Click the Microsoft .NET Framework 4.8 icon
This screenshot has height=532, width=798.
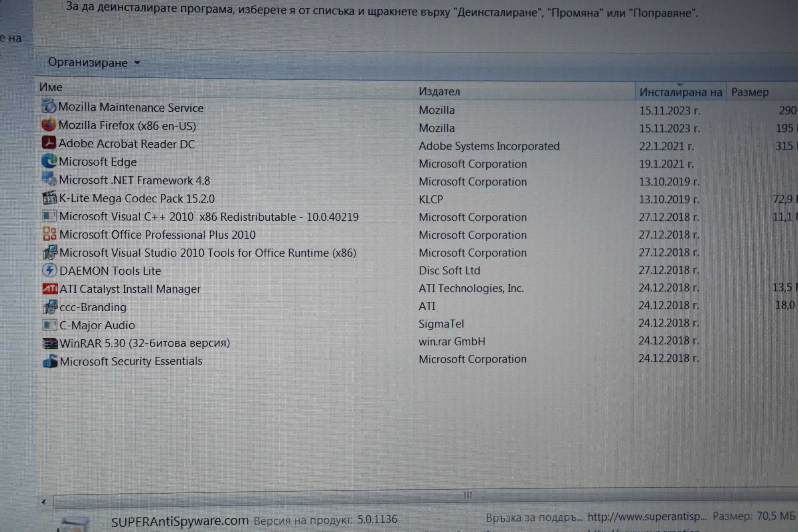49,179
